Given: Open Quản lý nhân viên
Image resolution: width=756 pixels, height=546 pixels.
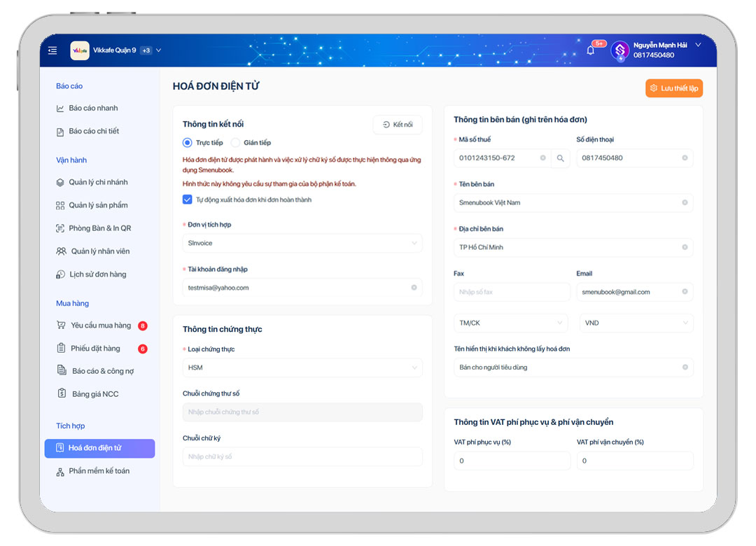Looking at the screenshot, I should coord(100,251).
